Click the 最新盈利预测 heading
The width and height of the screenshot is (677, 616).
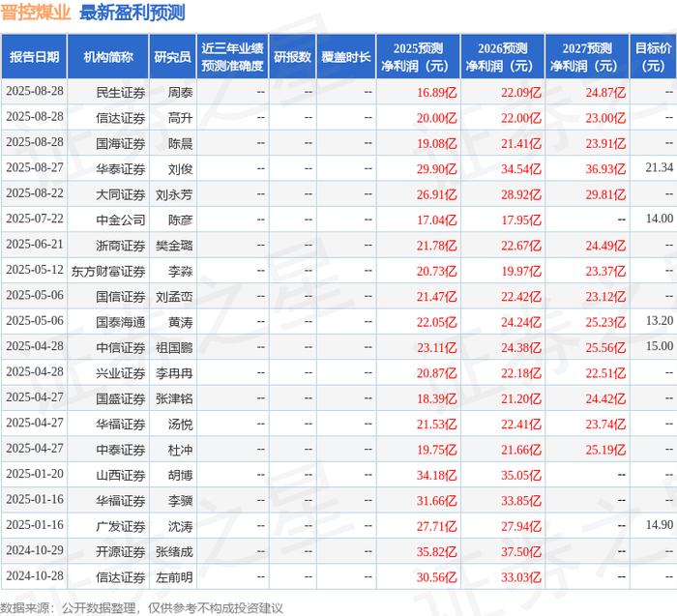[132, 13]
